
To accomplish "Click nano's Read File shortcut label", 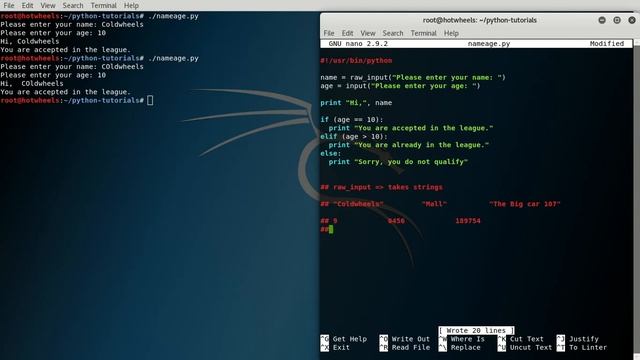I will pos(411,347).
